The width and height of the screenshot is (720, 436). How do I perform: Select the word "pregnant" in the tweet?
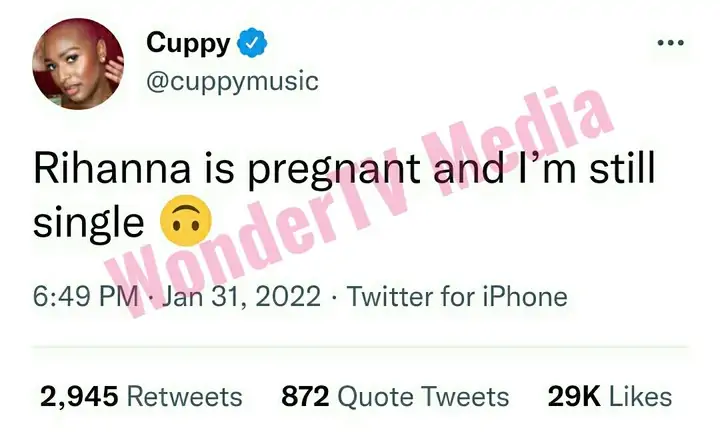tap(335, 170)
